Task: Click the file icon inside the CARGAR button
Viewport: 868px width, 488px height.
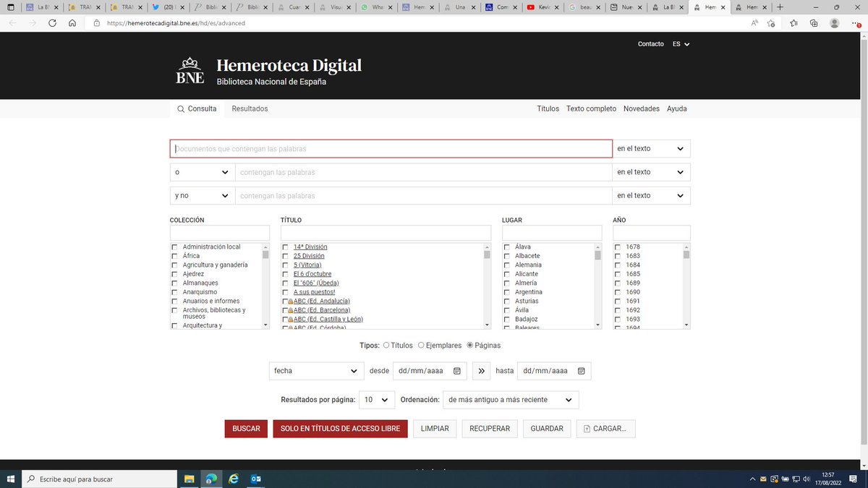Action: pos(587,428)
